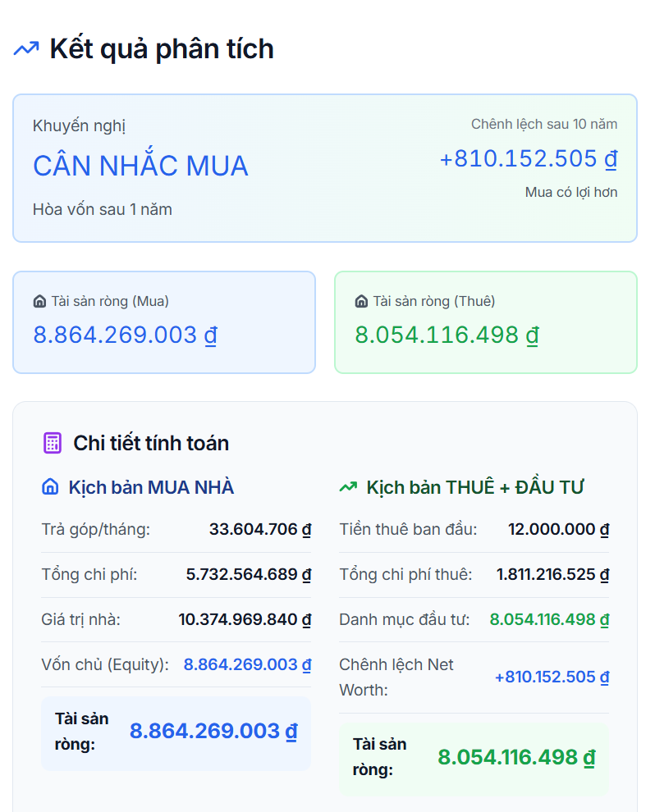Screen dimensions: 655x812
Task: Click the Vốn chủ (Equity) value 8.864.269.003 đ
Action: (x=248, y=664)
